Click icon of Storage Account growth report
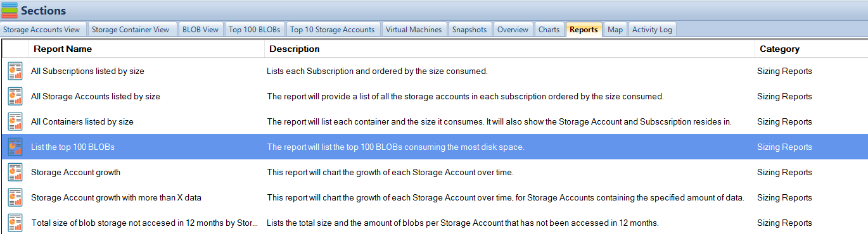Viewport: 868px width, 234px height. [x=15, y=172]
